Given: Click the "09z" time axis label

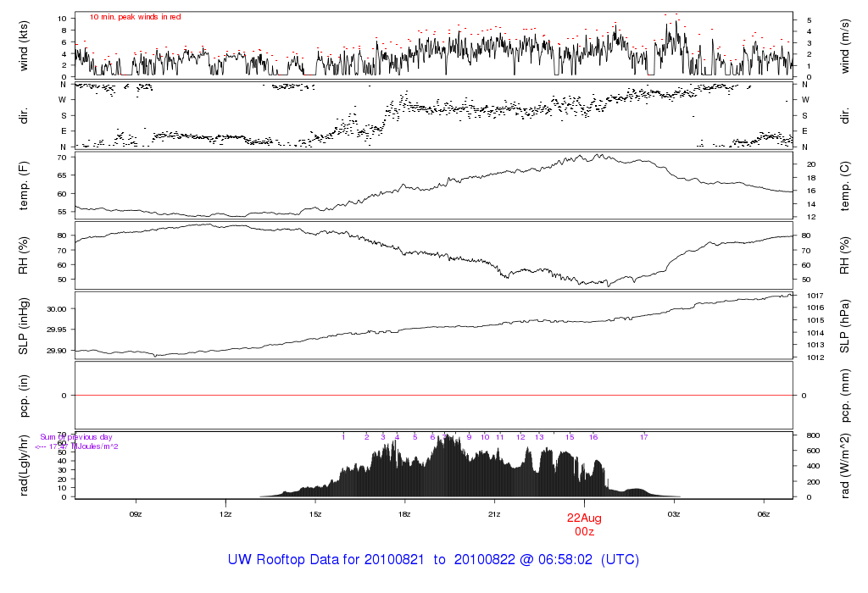Looking at the screenshot, I should pyautogui.click(x=136, y=514).
